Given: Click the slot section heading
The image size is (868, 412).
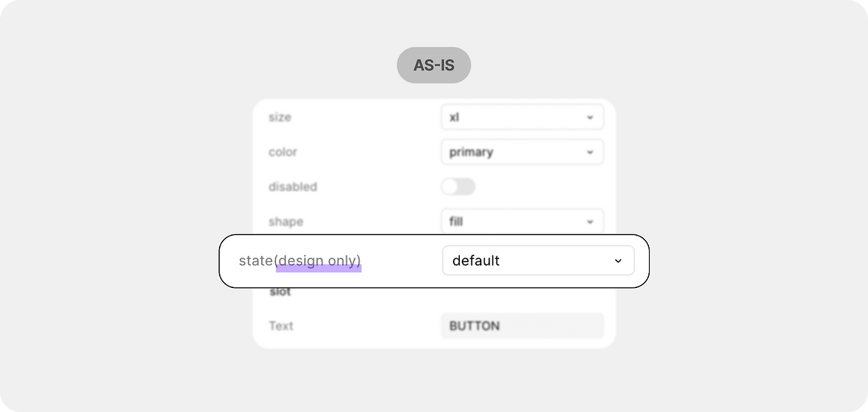Looking at the screenshot, I should [280, 292].
